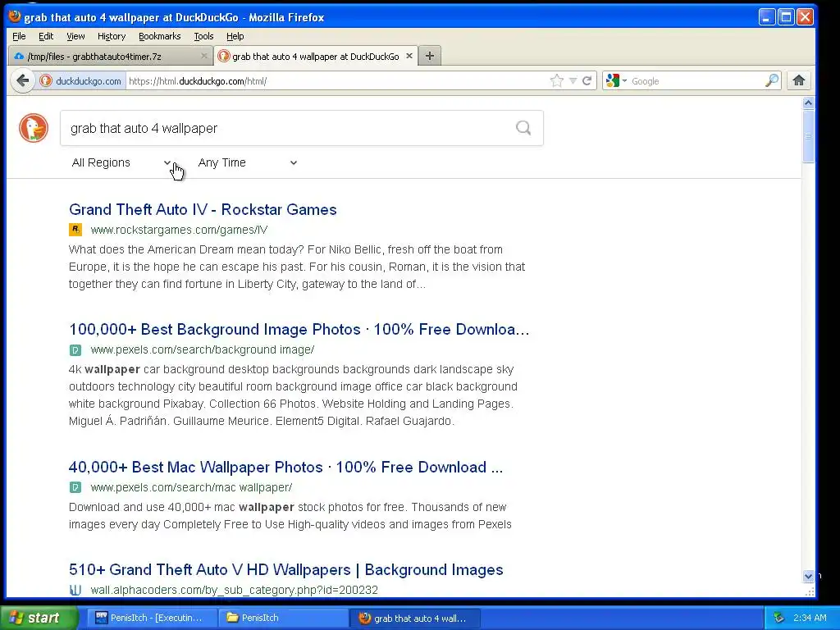Expand the Any Time dropdown
Screen dimensions: 840x630
click(248, 162)
